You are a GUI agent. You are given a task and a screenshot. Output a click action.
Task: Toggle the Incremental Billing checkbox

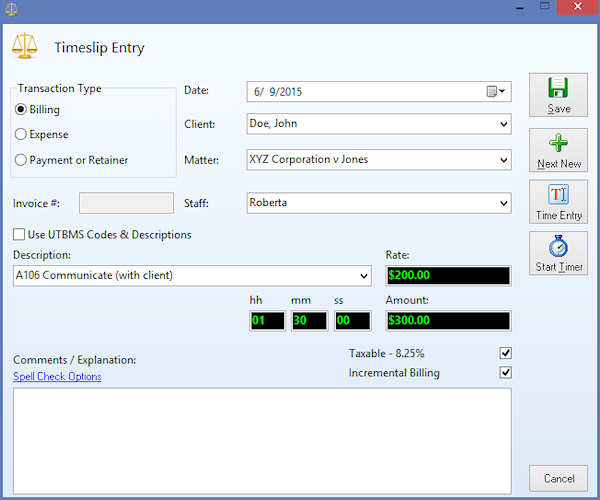coord(505,373)
